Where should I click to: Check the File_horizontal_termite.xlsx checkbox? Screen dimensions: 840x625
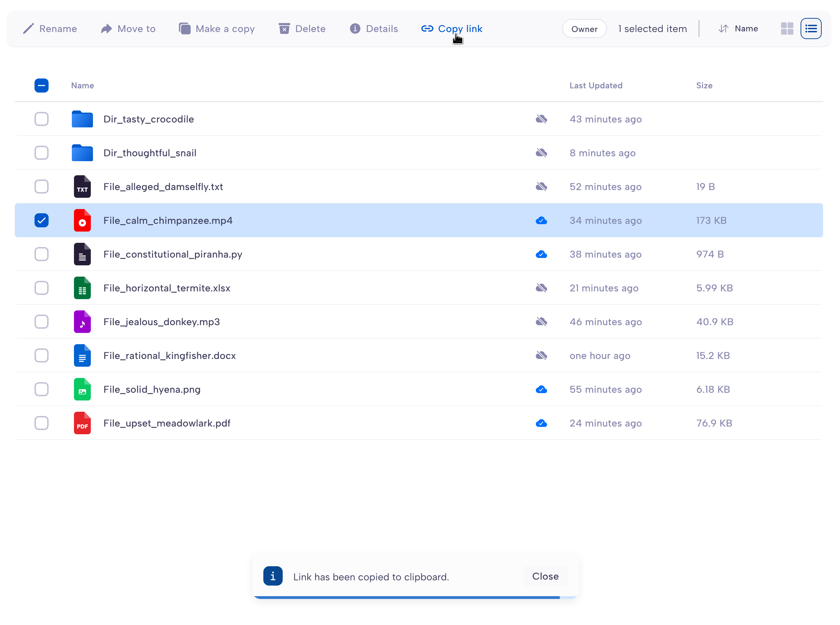click(42, 288)
